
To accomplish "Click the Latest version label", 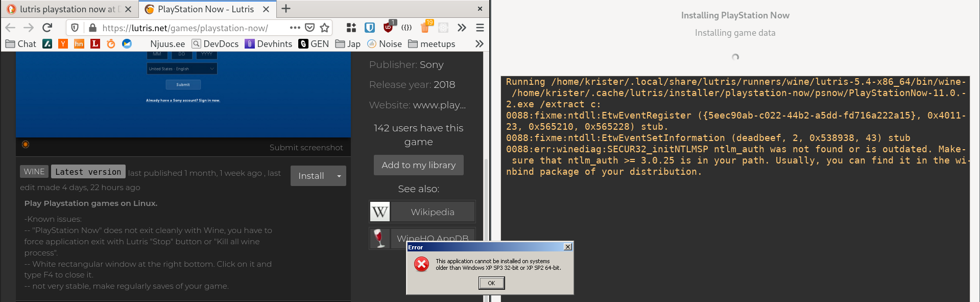I will (x=88, y=172).
